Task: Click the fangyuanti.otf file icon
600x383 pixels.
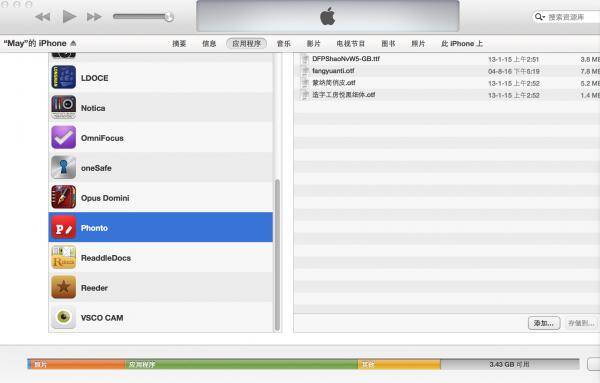Action: pos(305,71)
